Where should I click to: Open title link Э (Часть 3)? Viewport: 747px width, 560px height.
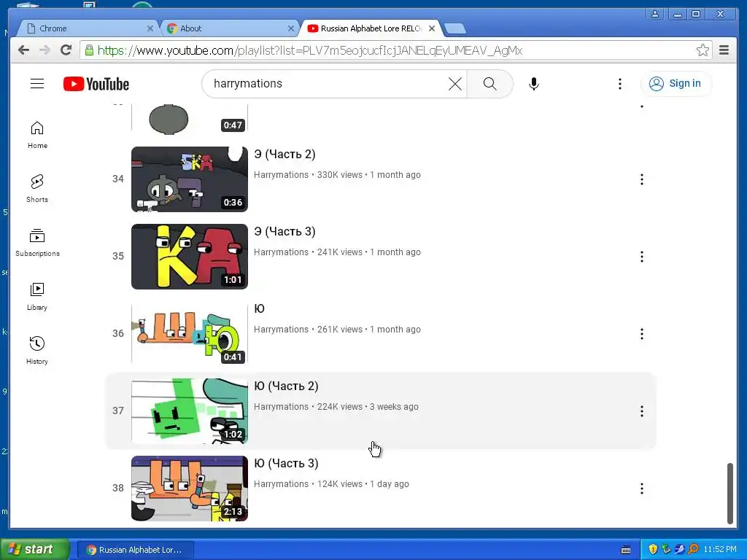coord(285,231)
